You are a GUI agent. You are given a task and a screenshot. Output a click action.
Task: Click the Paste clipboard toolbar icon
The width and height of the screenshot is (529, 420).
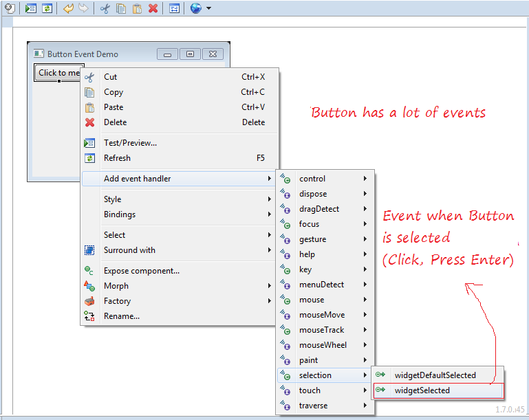coord(137,8)
